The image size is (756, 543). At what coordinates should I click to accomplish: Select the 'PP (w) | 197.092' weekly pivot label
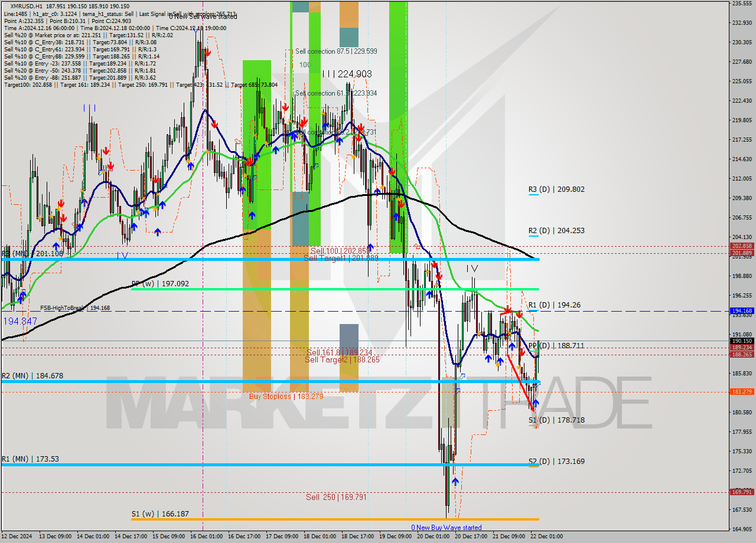(x=160, y=284)
